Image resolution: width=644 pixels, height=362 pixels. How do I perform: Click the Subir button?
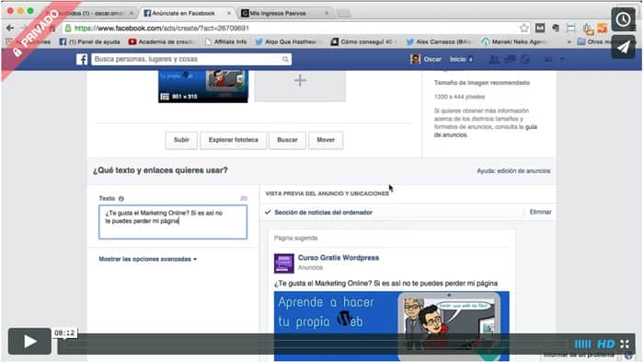click(181, 140)
